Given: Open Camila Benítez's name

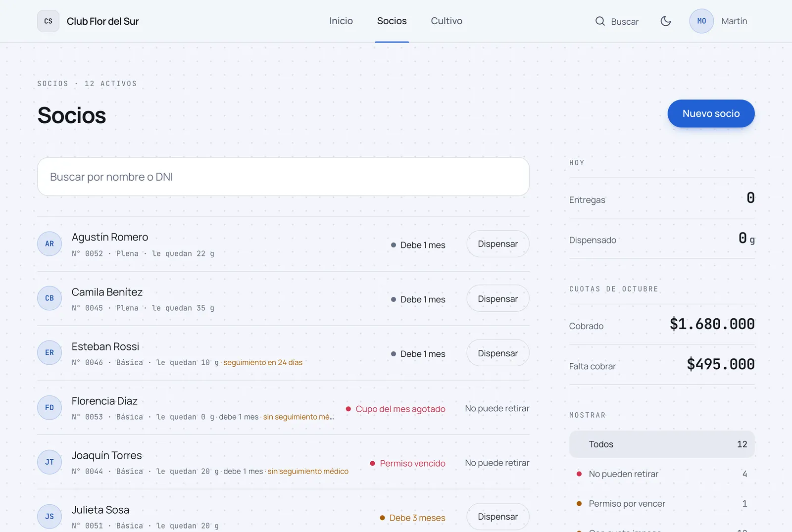Looking at the screenshot, I should pos(107,292).
